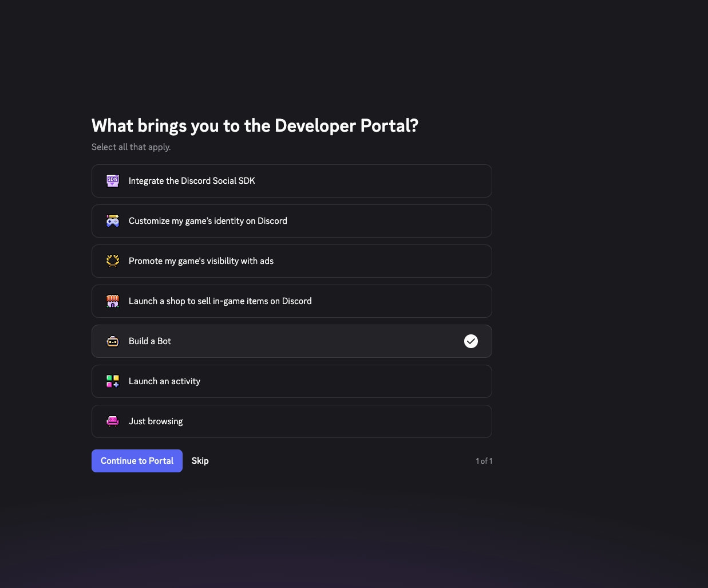Click the SDK icon beside Discord Social SDK
Screen dimensions: 708x588
pyautogui.click(x=113, y=181)
